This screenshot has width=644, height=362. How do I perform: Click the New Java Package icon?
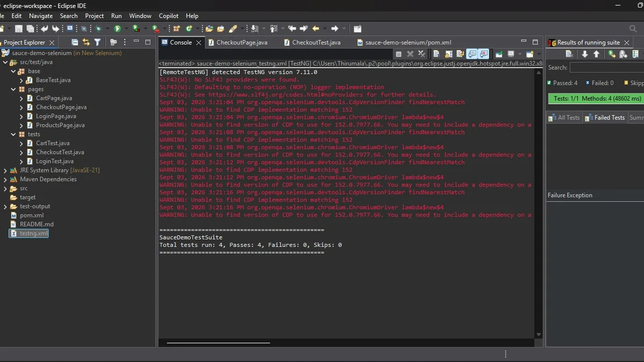point(176,28)
